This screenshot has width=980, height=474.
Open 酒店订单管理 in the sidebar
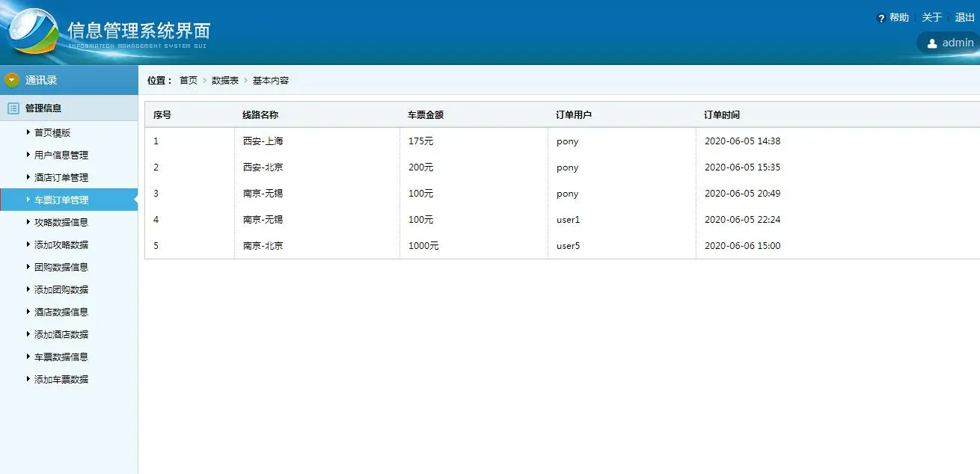(x=61, y=178)
